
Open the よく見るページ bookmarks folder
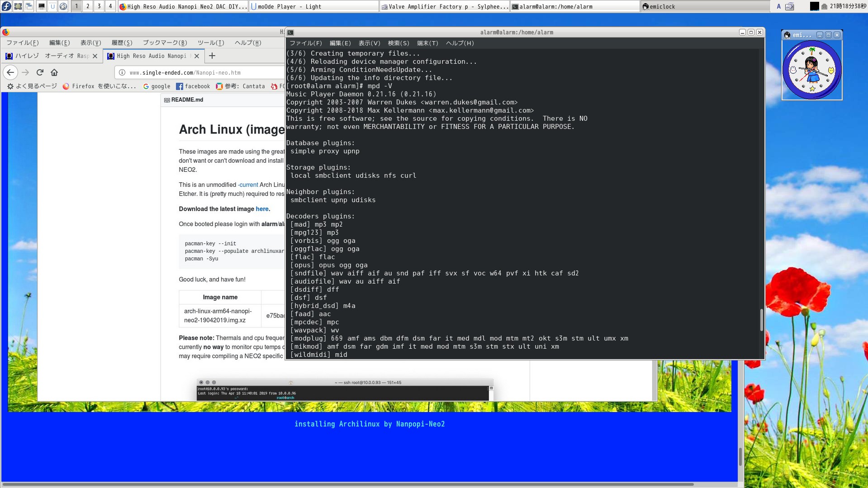tap(32, 86)
